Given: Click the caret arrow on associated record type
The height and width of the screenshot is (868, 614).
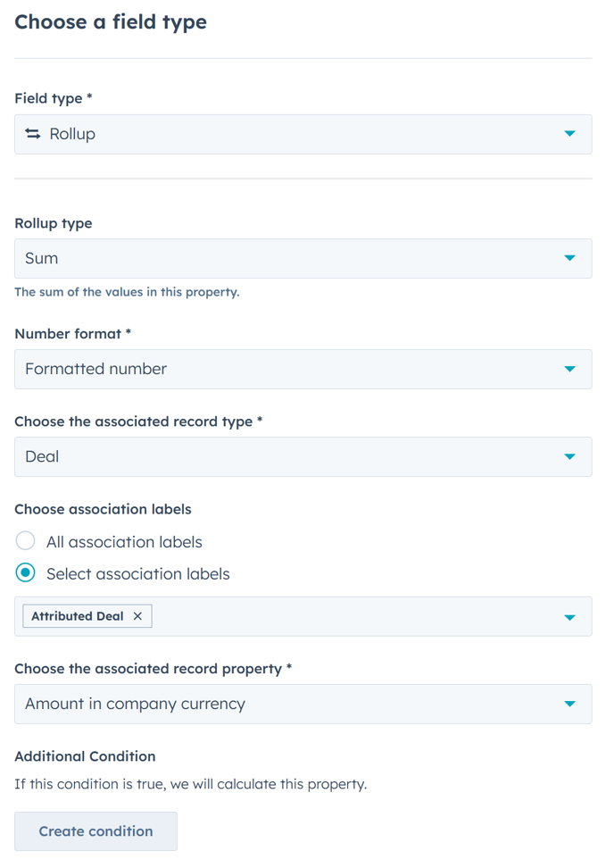Looking at the screenshot, I should [x=569, y=456].
